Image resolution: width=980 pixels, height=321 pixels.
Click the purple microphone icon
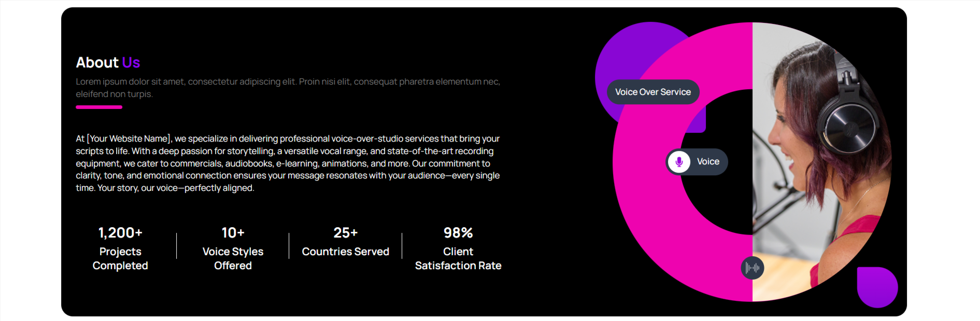pos(679,162)
